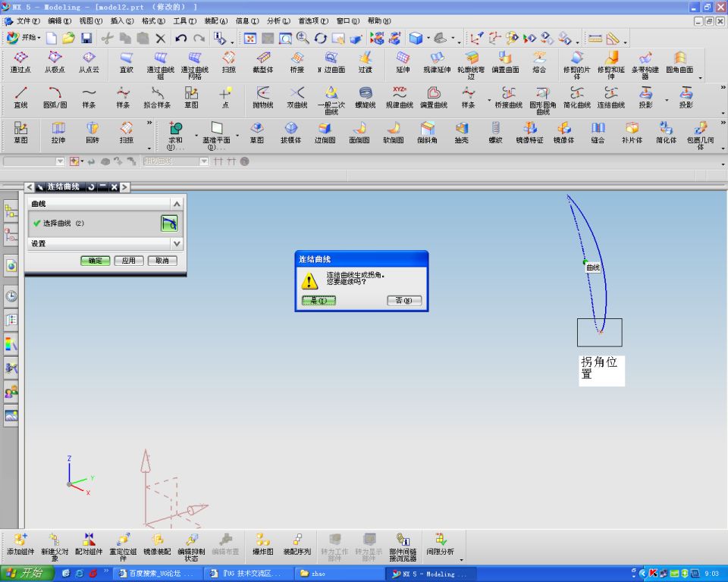Open the 求和 boolean dropdown arrow
The width and height of the screenshot is (728, 582).
click(x=196, y=136)
